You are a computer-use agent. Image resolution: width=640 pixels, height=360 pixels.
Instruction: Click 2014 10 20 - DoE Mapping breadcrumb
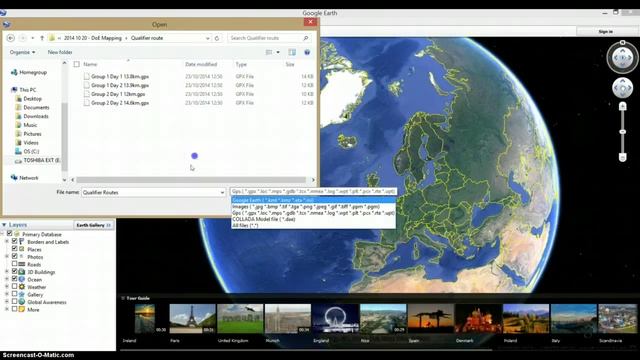coord(93,38)
